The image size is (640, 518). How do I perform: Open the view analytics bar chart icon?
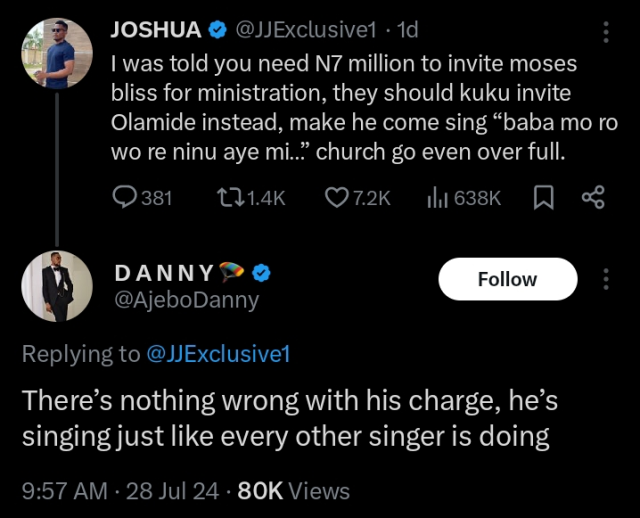coord(437,198)
